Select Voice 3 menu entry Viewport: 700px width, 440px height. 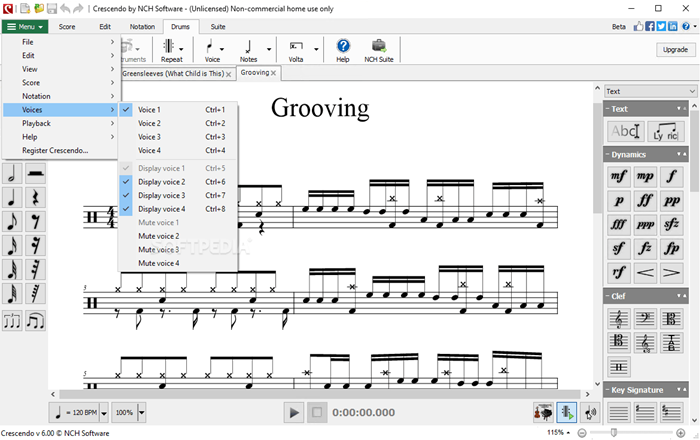pyautogui.click(x=177, y=137)
